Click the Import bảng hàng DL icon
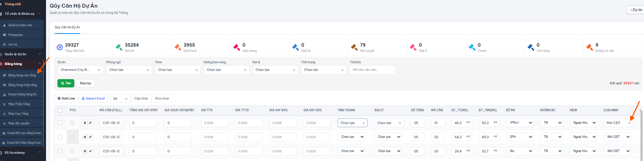 tap(4, 94)
